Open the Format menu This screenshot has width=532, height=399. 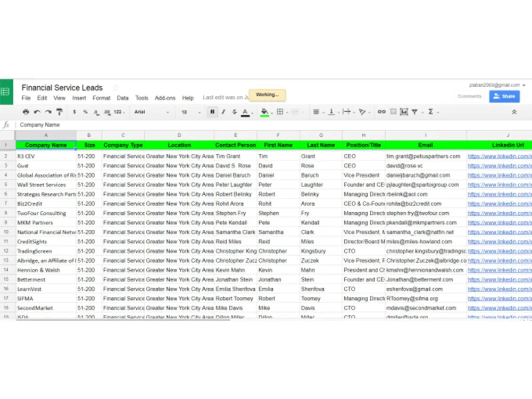click(x=102, y=98)
